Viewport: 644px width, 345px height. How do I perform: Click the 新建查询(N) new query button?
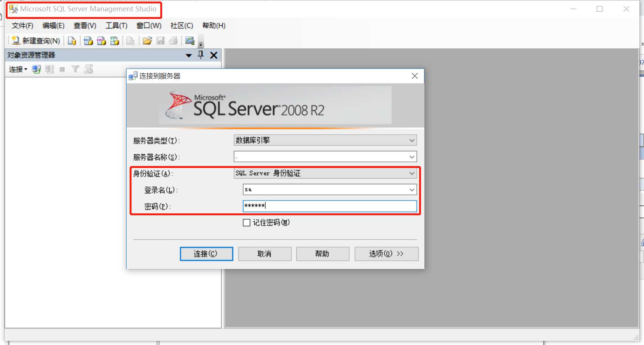[36, 40]
